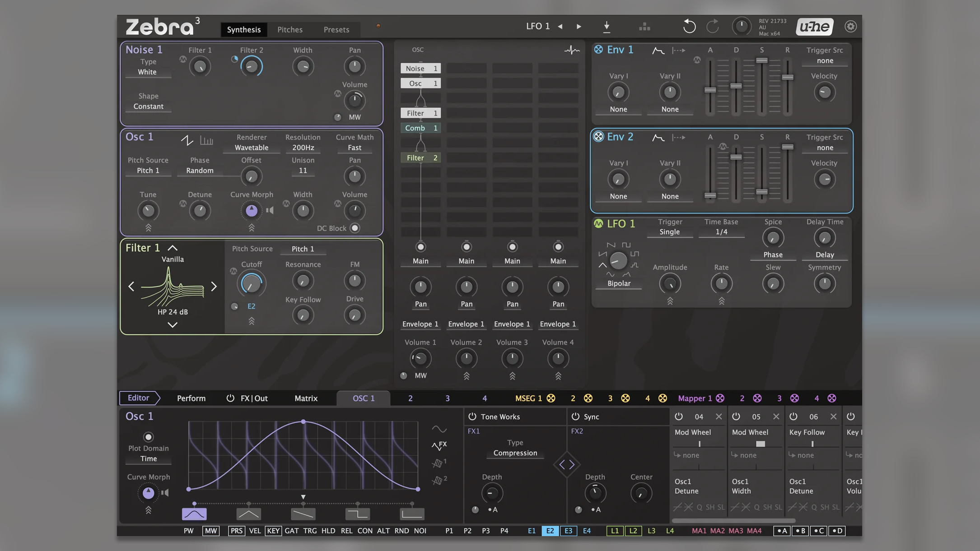This screenshot has height=551, width=980.
Task: Toggle the E2 assignment on Filter 1 Cutoff
Action: tap(251, 306)
